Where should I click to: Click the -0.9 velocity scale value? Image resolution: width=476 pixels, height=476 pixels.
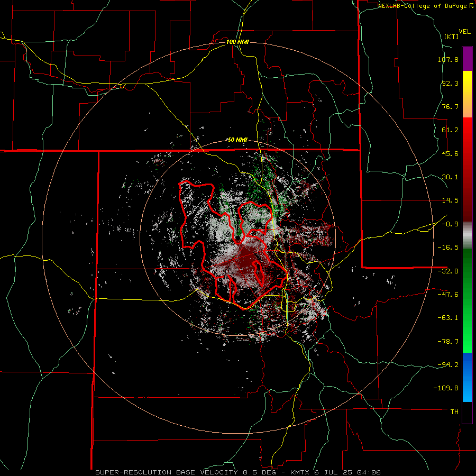coord(450,224)
